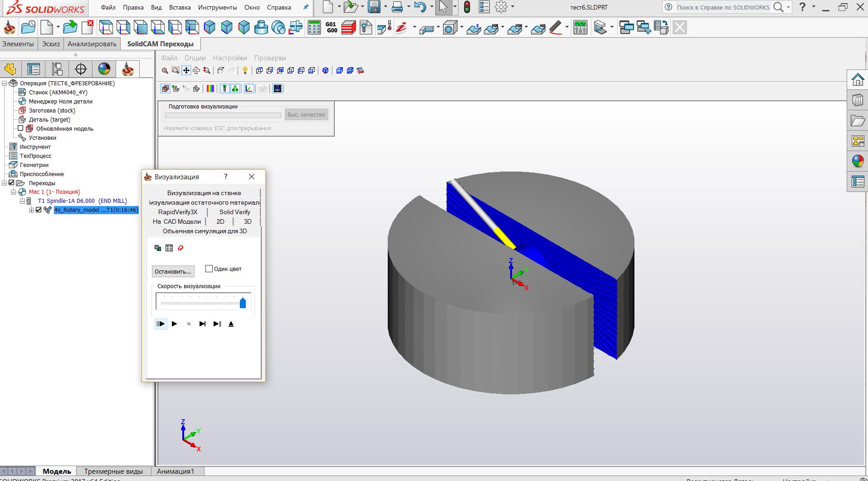
Task: Open the DisplayManager color sphere tab
Action: point(104,69)
